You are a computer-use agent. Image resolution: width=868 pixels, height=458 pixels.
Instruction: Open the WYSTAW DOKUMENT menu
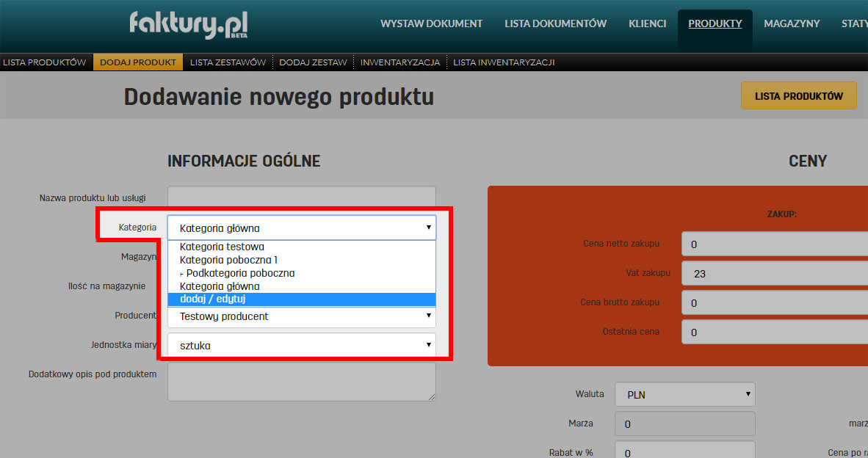[x=431, y=23]
